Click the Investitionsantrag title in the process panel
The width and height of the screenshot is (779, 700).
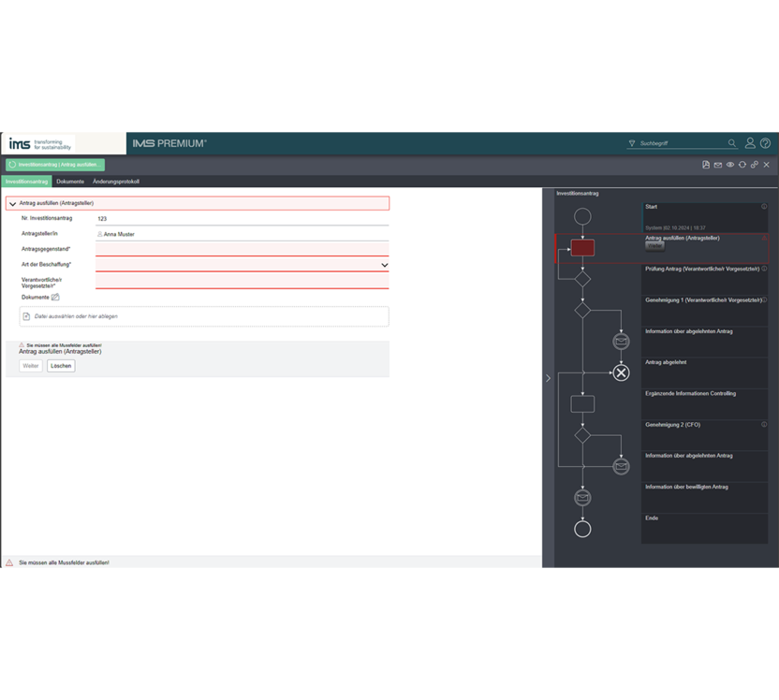[578, 194]
